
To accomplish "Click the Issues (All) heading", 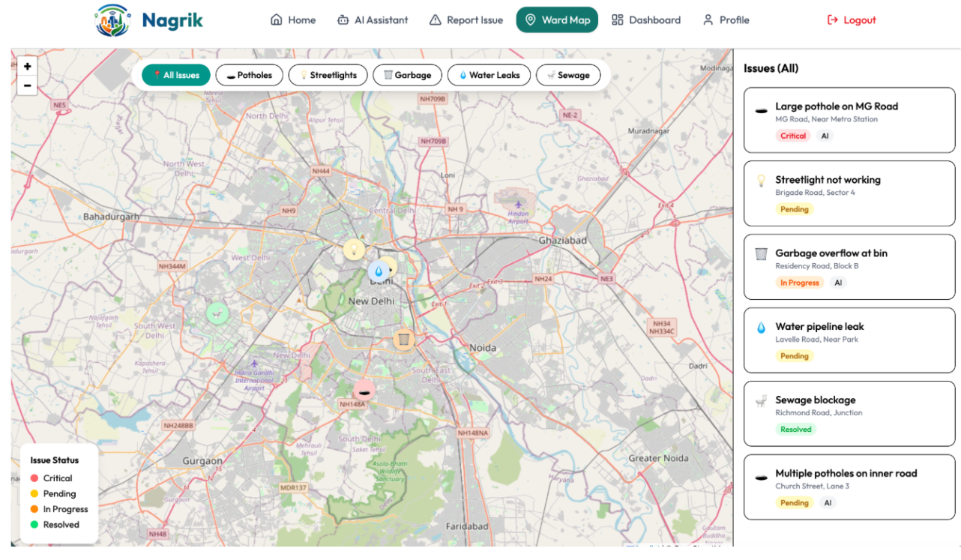I will (771, 68).
